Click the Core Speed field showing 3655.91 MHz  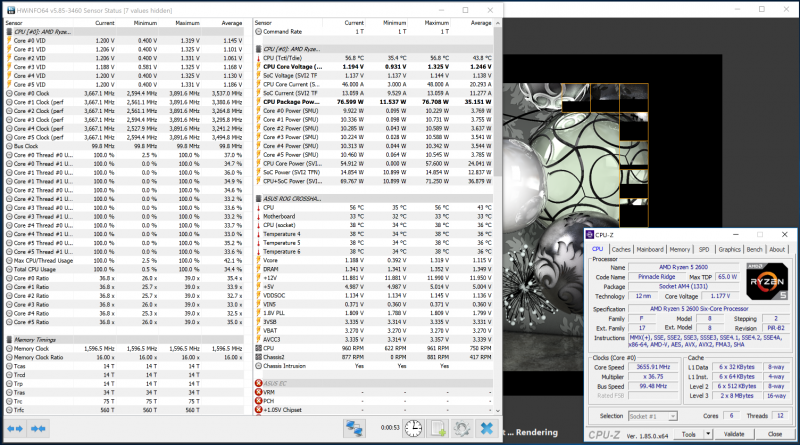pos(653,367)
